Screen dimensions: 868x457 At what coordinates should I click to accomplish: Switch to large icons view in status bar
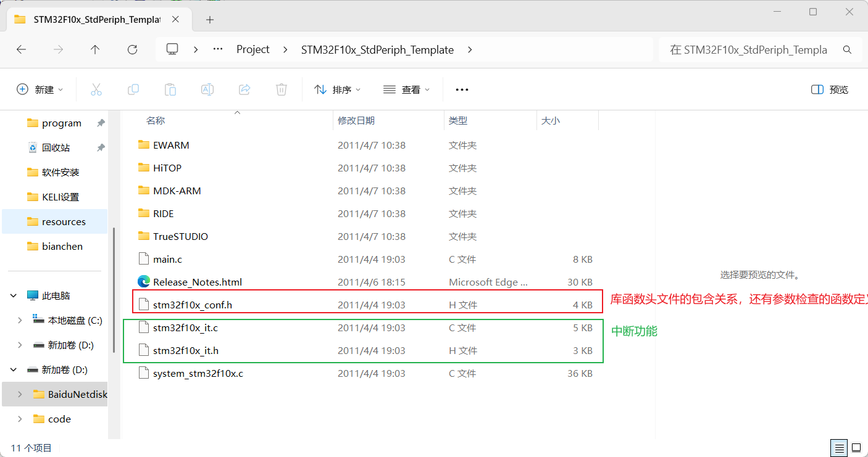(x=856, y=448)
